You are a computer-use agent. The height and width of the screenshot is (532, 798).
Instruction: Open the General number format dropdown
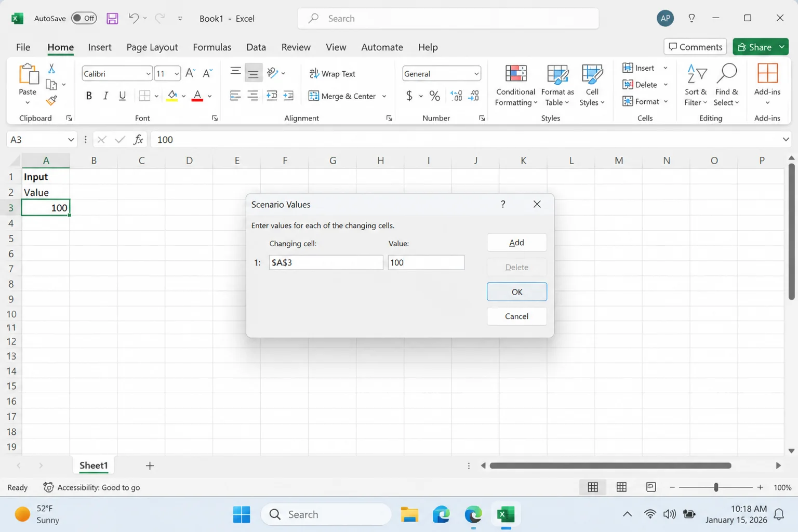pyautogui.click(x=476, y=74)
